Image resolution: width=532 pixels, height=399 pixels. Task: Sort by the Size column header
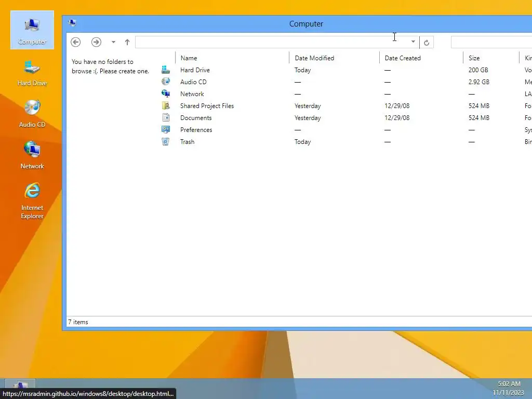[x=474, y=58]
